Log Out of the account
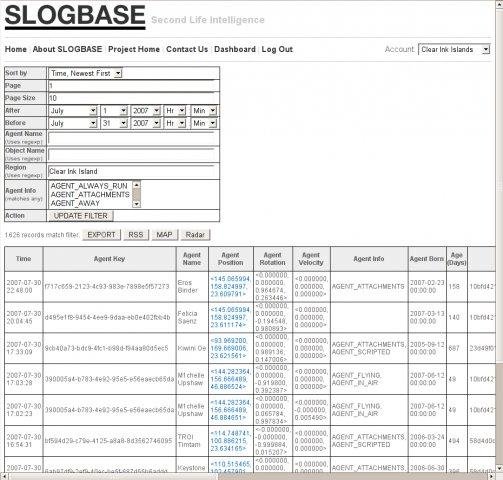Image resolution: width=503 pixels, height=480 pixels. 277,49
